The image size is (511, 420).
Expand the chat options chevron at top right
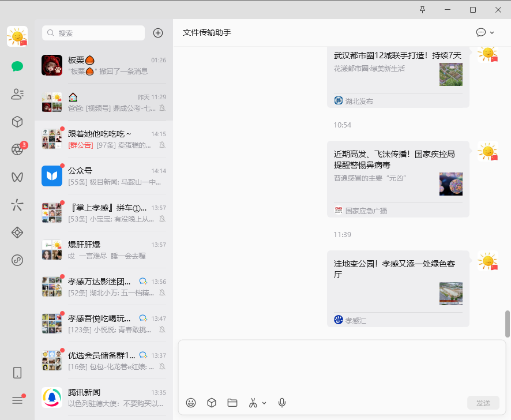point(493,32)
